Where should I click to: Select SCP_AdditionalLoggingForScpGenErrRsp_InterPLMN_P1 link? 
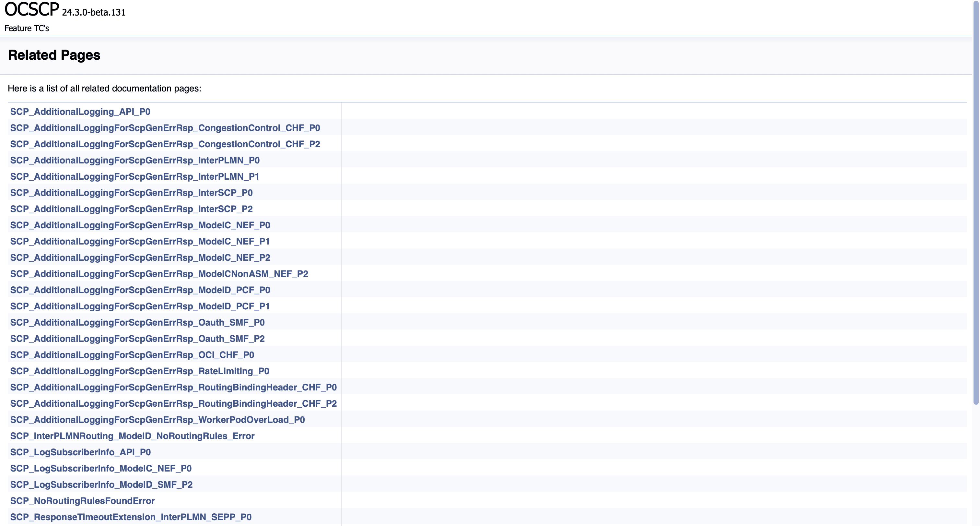coord(134,177)
